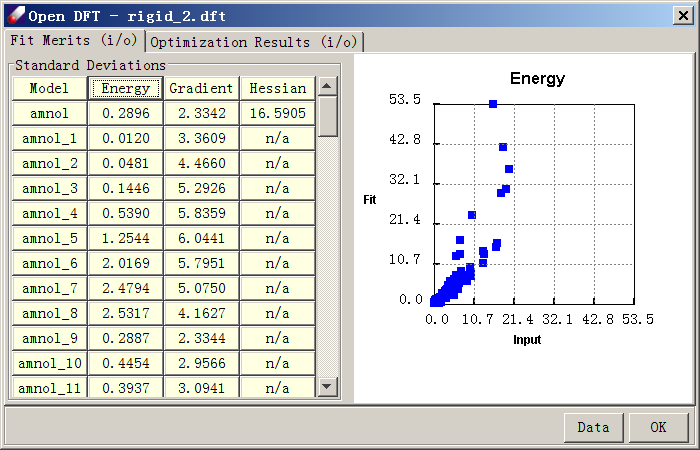Click the scrollbar up arrow
Screen dimensions: 700x450
(x=327, y=86)
